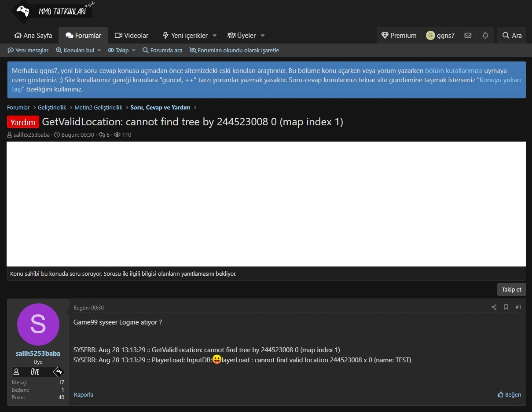Viewport: 532px width, 412px height.
Task: Open the MMO Tutkunları site logo
Action: tap(53, 11)
